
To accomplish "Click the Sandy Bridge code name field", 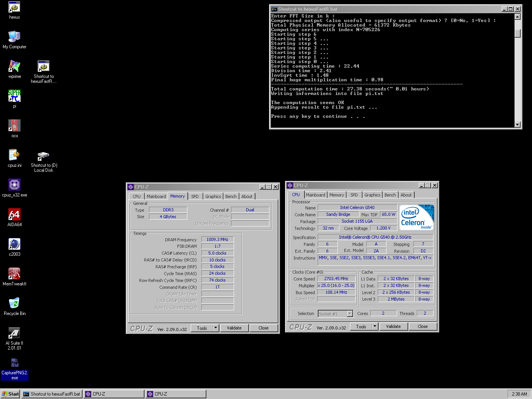I will point(338,214).
